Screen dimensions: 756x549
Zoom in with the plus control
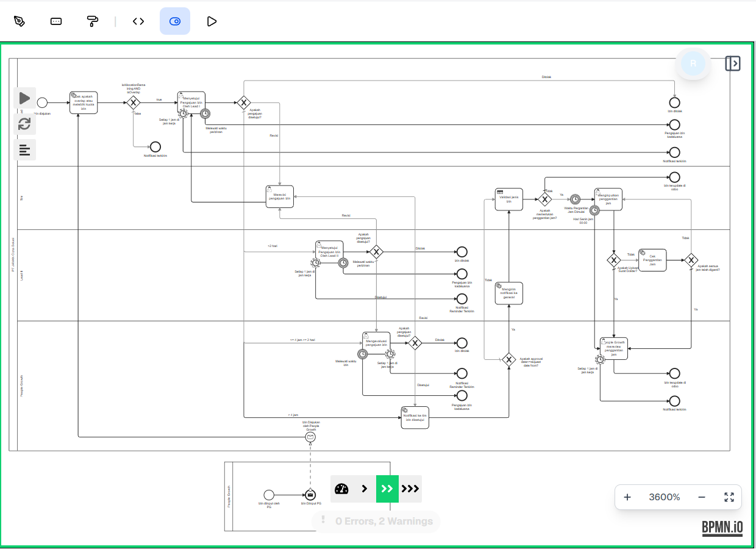627,497
